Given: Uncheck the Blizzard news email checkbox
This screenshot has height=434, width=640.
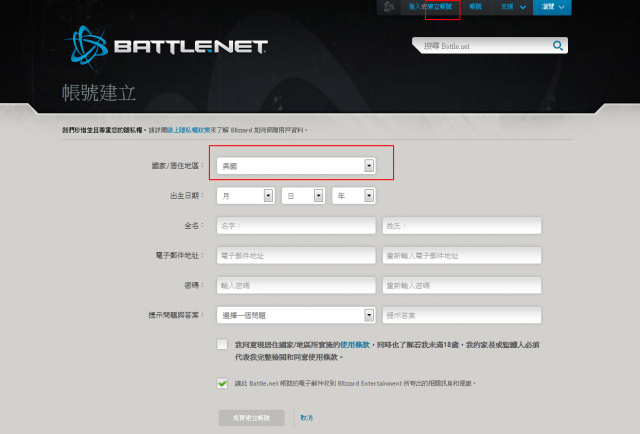Looking at the screenshot, I should (222, 383).
